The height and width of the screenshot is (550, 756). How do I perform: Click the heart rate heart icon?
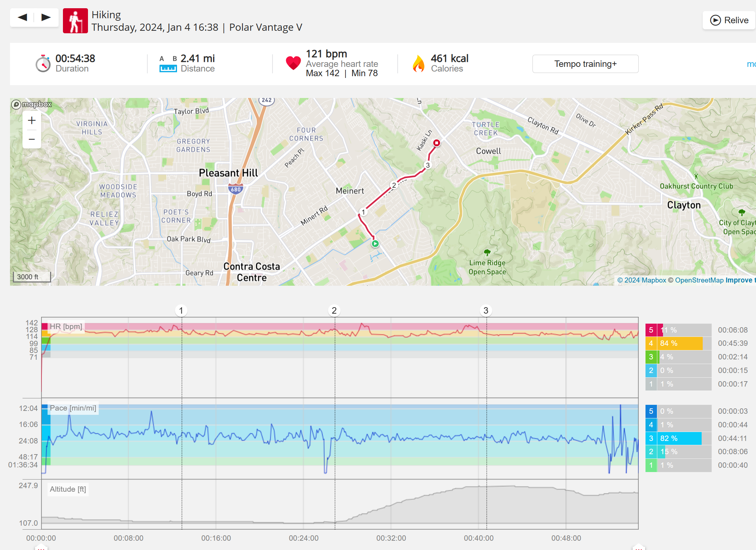[293, 63]
